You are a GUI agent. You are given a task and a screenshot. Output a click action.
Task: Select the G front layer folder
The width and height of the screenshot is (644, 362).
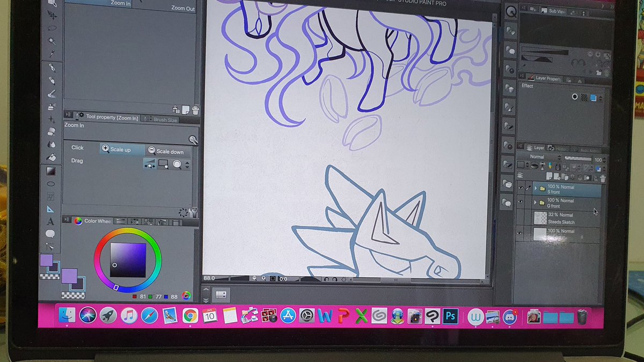coord(566,203)
